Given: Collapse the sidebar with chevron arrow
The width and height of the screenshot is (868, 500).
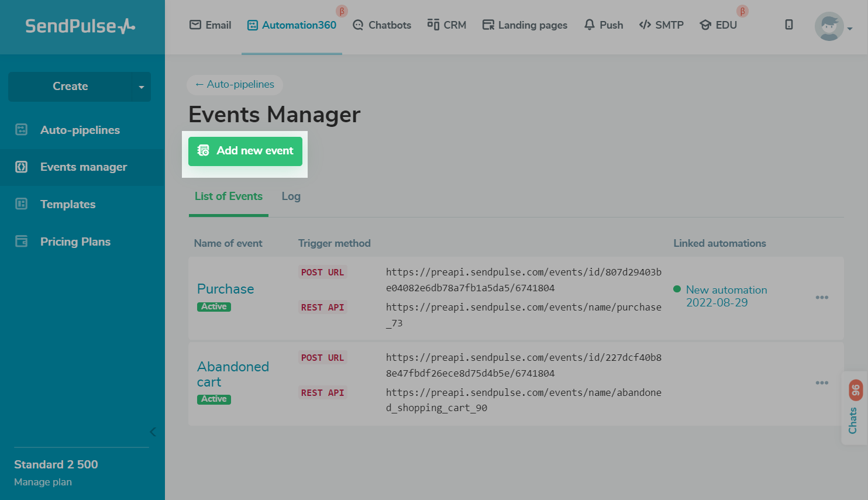Looking at the screenshot, I should (x=153, y=432).
